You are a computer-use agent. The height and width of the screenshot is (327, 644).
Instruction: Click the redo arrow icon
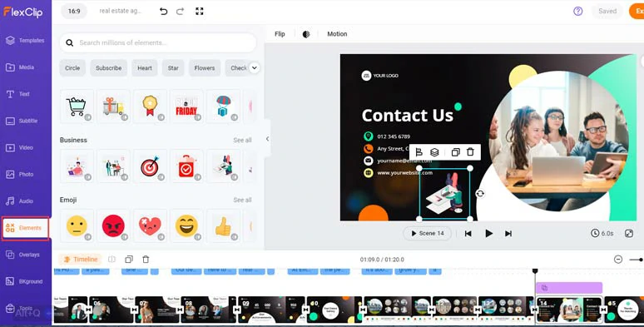(x=180, y=12)
